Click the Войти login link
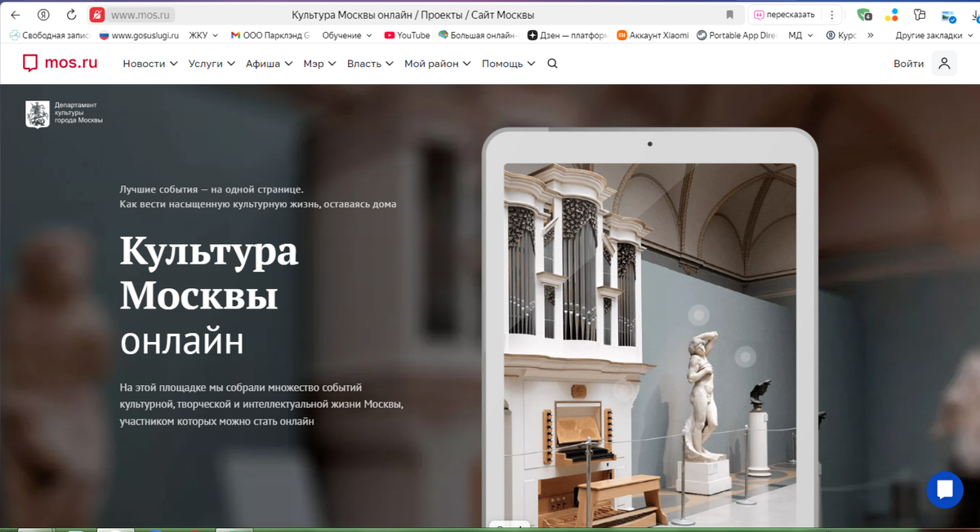This screenshot has width=980, height=532. 908,64
